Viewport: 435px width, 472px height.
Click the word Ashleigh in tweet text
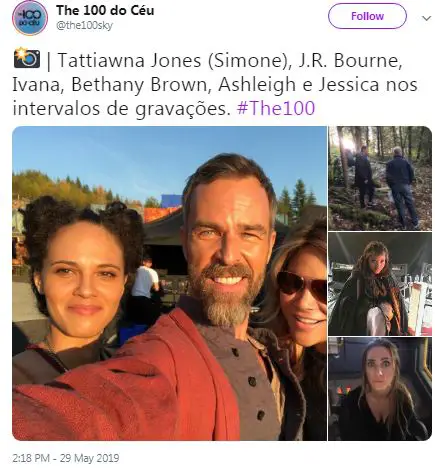(x=257, y=85)
